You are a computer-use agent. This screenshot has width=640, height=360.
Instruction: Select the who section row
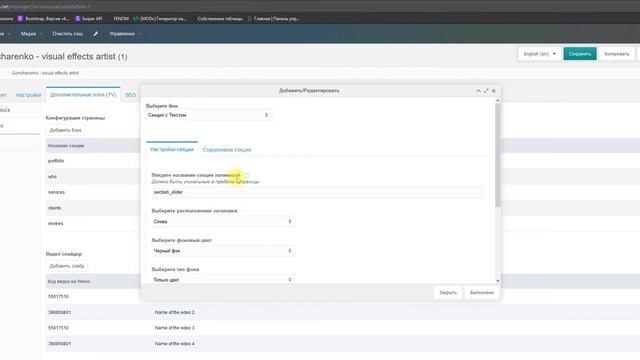[x=93, y=177]
